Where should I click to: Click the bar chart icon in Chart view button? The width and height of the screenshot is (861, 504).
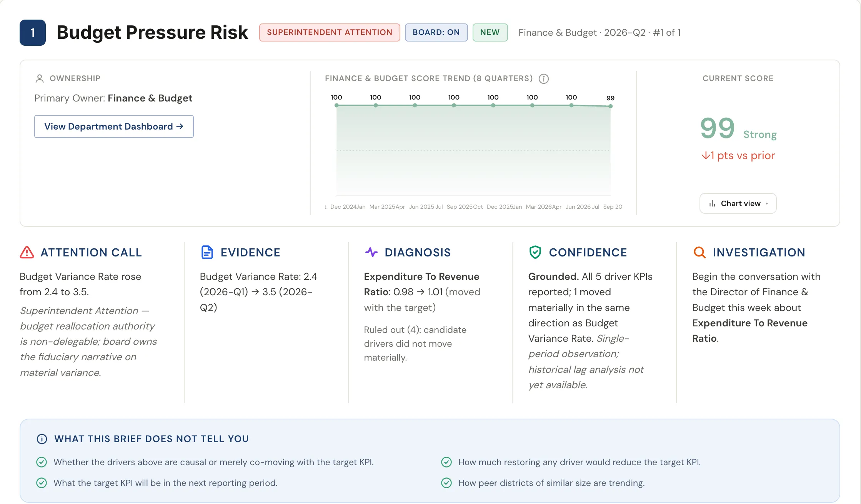click(x=712, y=203)
